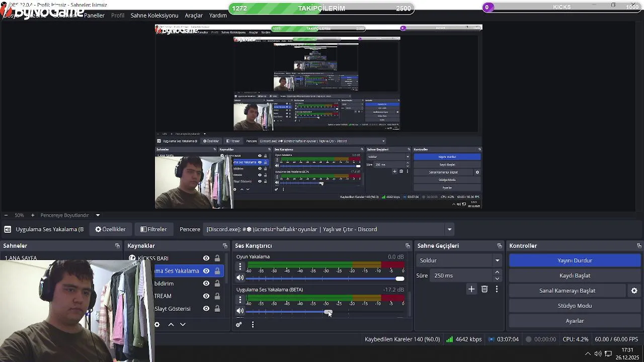Show hidden system tray icons chevron
This screenshot has height=362, width=644.
(x=587, y=353)
